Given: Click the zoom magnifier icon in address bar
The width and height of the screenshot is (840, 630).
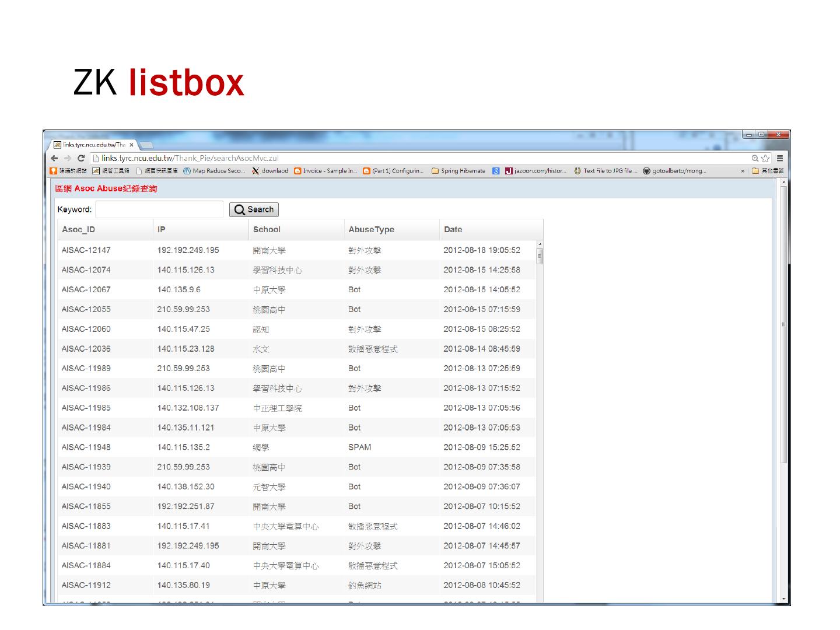Looking at the screenshot, I should [x=755, y=158].
